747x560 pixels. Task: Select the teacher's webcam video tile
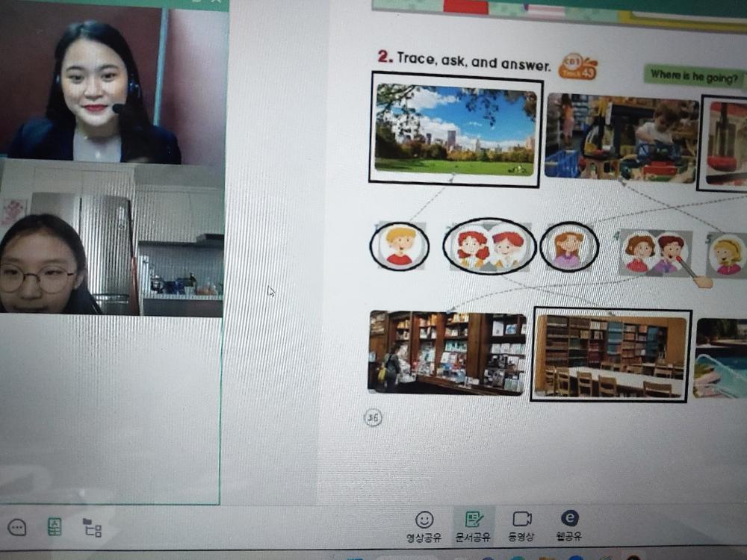pos(114,81)
